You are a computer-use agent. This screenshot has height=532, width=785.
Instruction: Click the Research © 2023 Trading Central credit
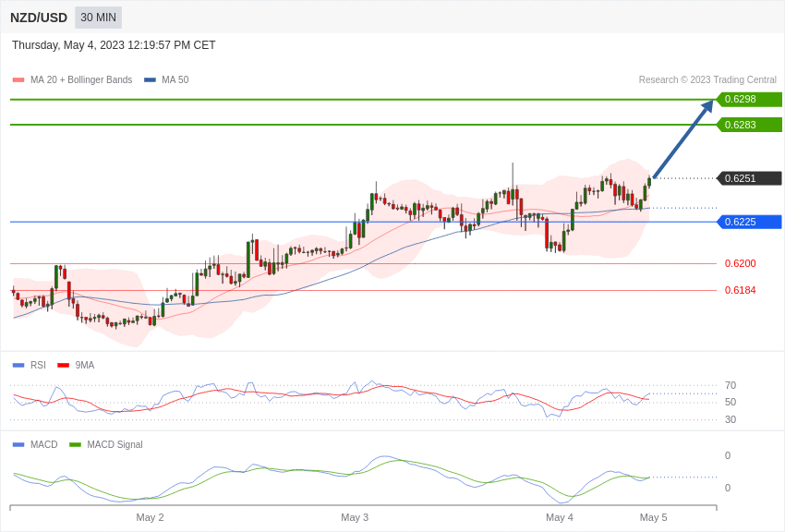707,79
